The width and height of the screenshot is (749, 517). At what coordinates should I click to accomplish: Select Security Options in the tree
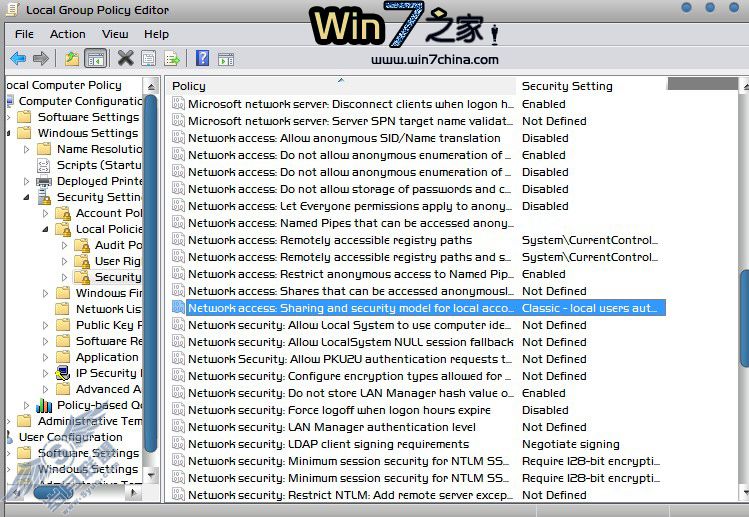coord(118,277)
